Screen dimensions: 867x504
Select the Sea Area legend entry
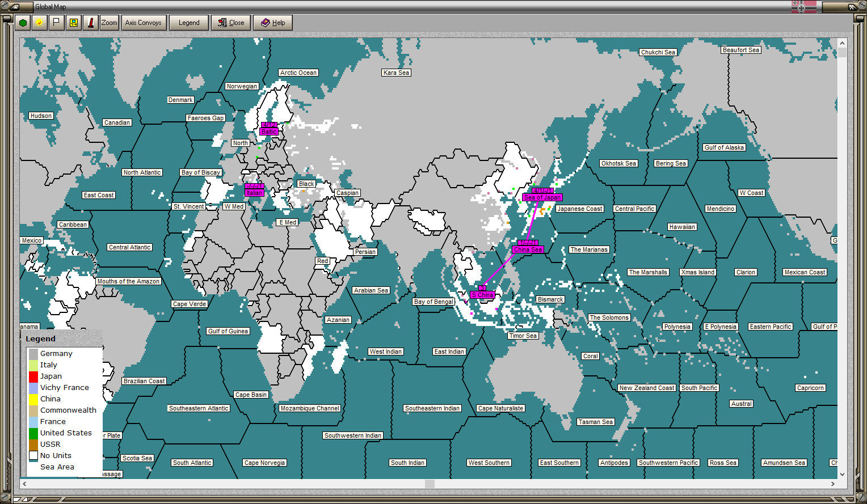click(57, 467)
